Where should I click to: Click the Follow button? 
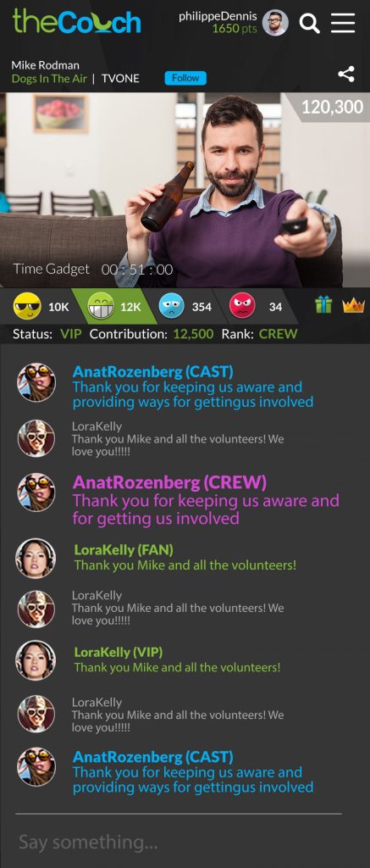click(x=185, y=78)
